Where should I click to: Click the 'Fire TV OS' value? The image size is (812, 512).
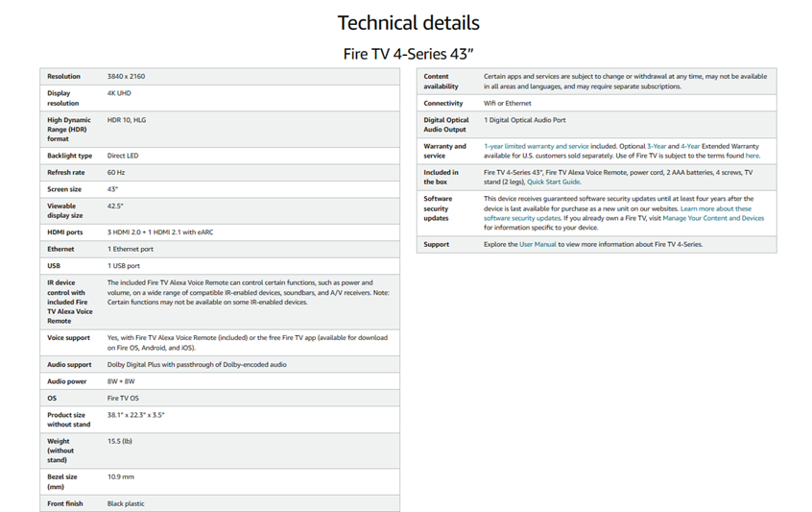click(x=123, y=398)
